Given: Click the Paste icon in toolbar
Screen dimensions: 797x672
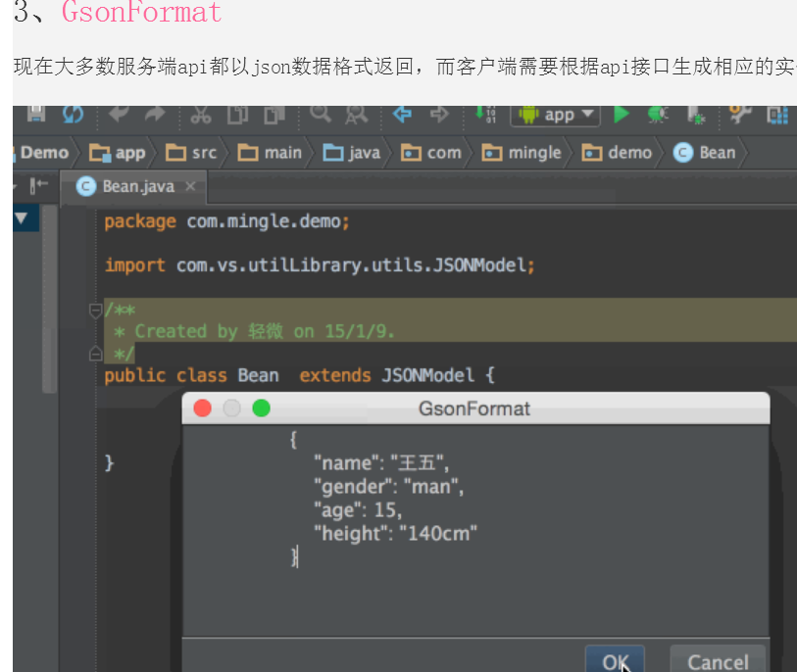Looking at the screenshot, I should pos(274,115).
